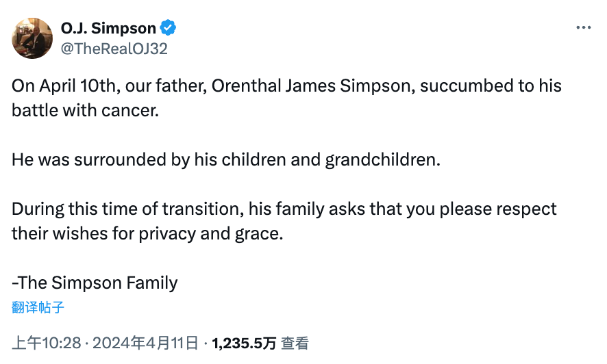Click the word 'grandchildren' in the post
The image size is (607, 364).
(382, 160)
